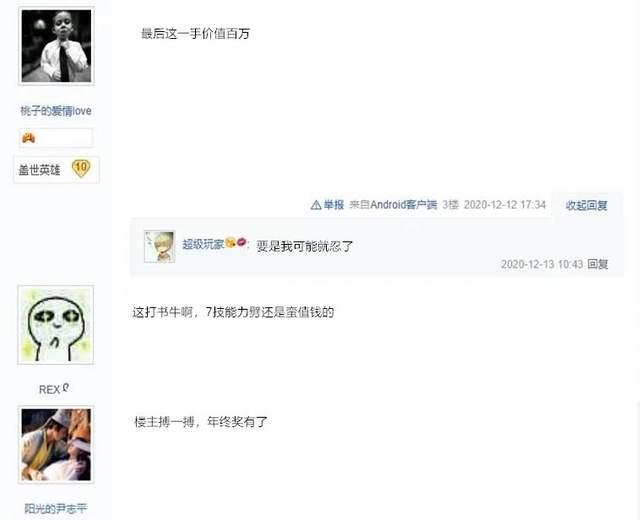Click the report warning triangle icon
The height and width of the screenshot is (520, 640).
tap(316, 205)
